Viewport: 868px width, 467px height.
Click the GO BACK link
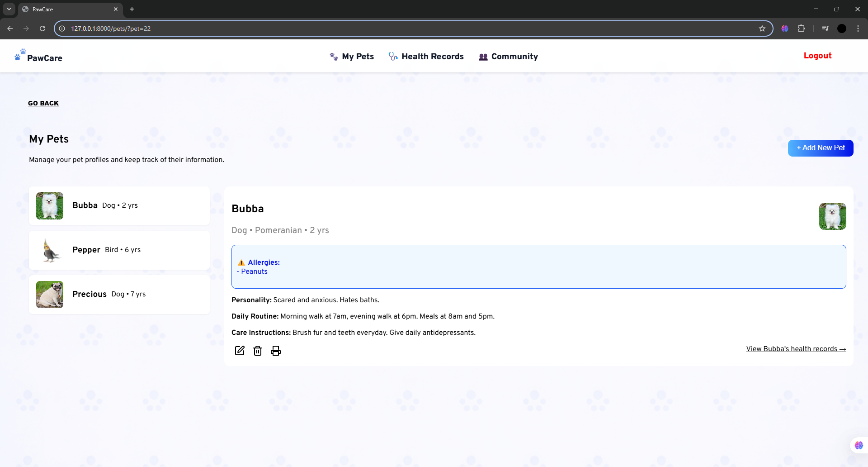coord(43,103)
